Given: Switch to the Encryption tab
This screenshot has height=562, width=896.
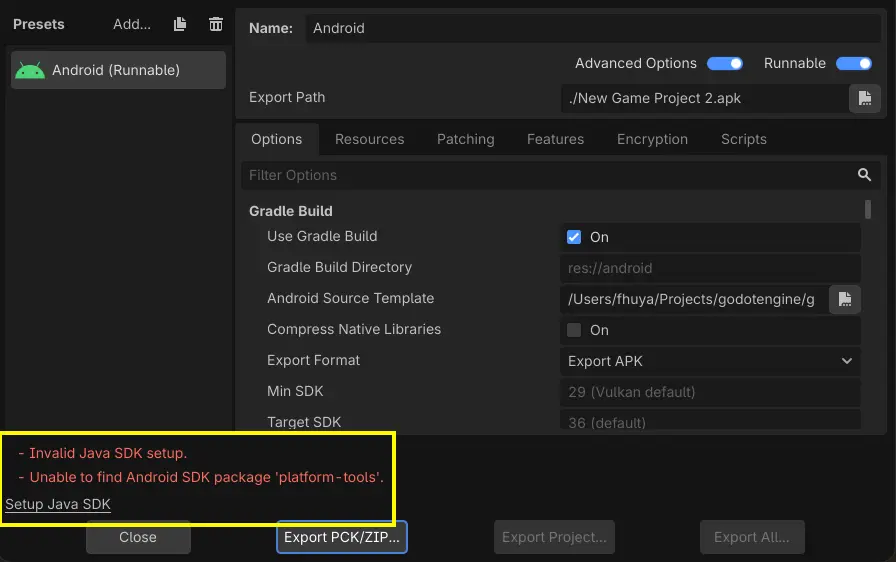Looking at the screenshot, I should click(x=652, y=139).
